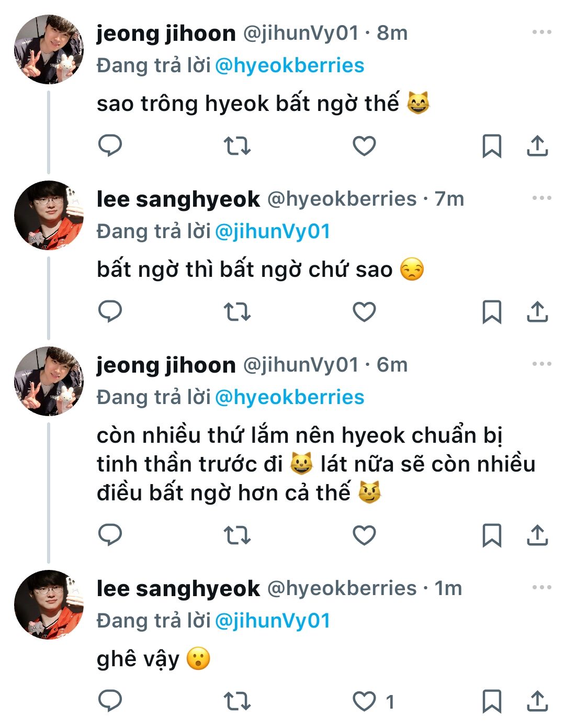Viewport: 565px width, 728px height.
Task: Open the lee sanghyeok name on 1m tweet
Action: (178, 589)
